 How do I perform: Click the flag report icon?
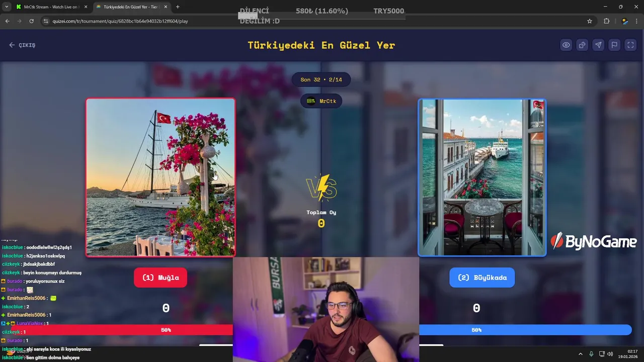(x=614, y=45)
